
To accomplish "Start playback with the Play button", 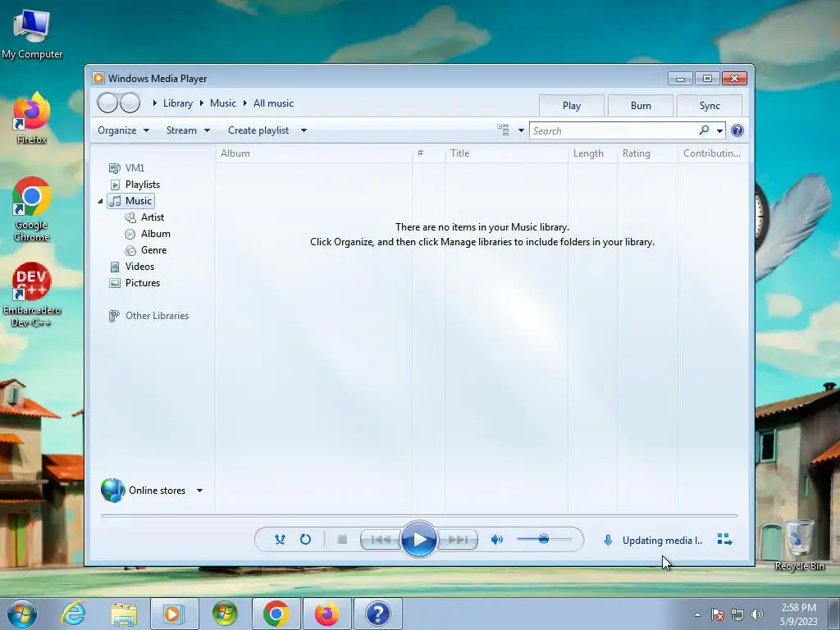I will (x=419, y=540).
